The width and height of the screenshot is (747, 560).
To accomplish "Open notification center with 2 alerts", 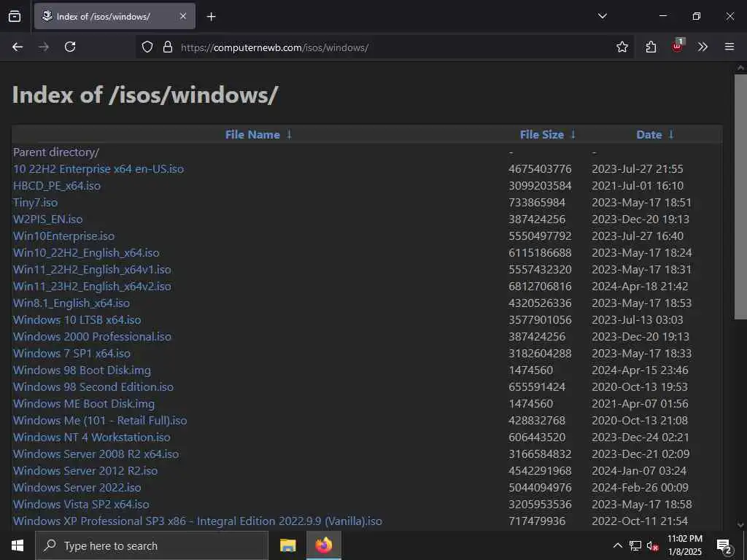I will pyautogui.click(x=724, y=545).
